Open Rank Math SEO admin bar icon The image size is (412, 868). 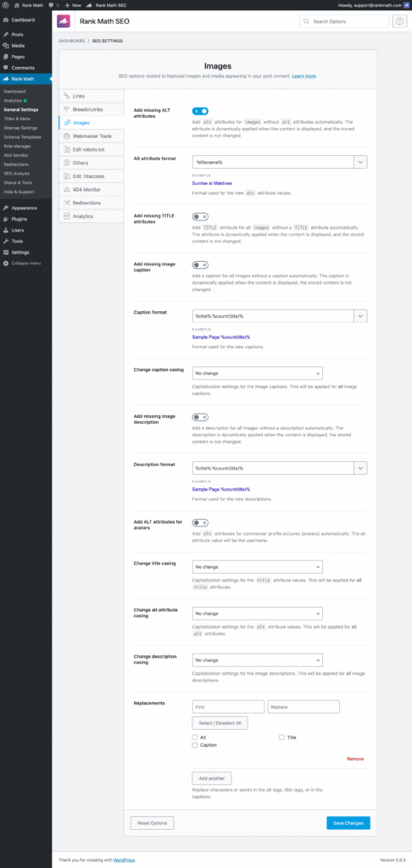(89, 4)
